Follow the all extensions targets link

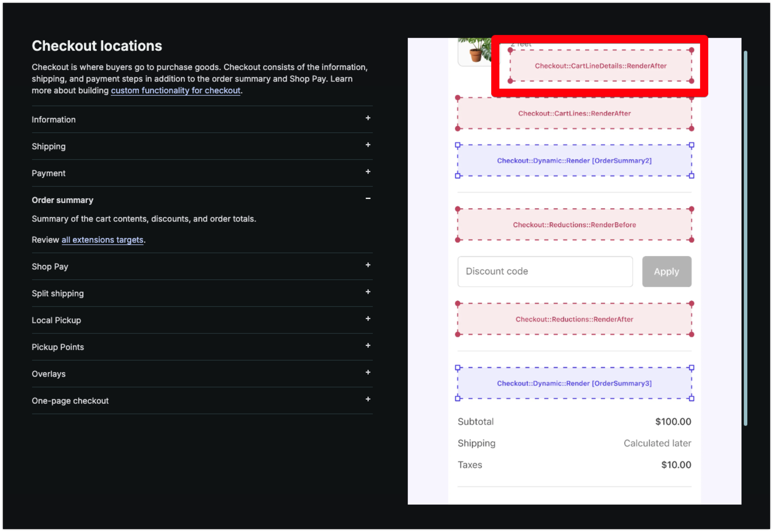click(x=102, y=240)
